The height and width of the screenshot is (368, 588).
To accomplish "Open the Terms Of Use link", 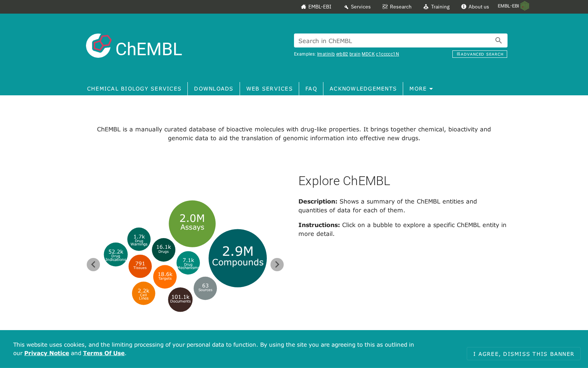I will (x=104, y=353).
